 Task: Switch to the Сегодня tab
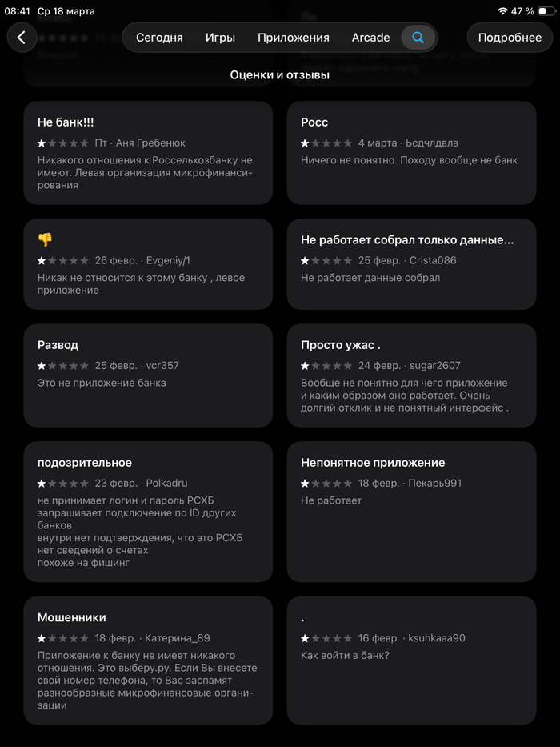[159, 38]
